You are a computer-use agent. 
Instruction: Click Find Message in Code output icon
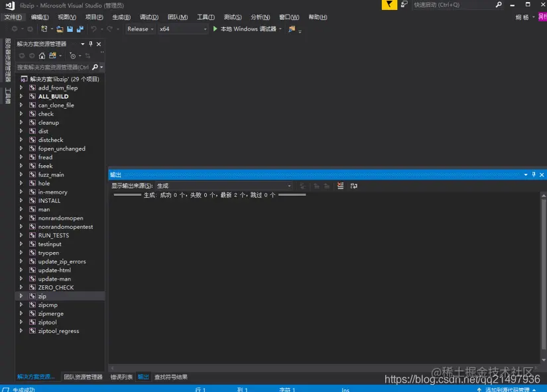[x=302, y=186]
